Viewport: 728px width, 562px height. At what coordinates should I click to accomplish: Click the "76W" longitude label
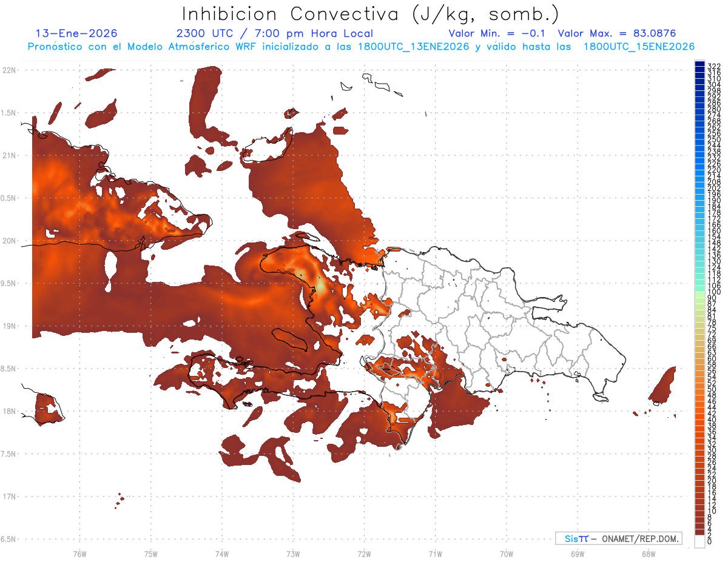pyautogui.click(x=79, y=554)
